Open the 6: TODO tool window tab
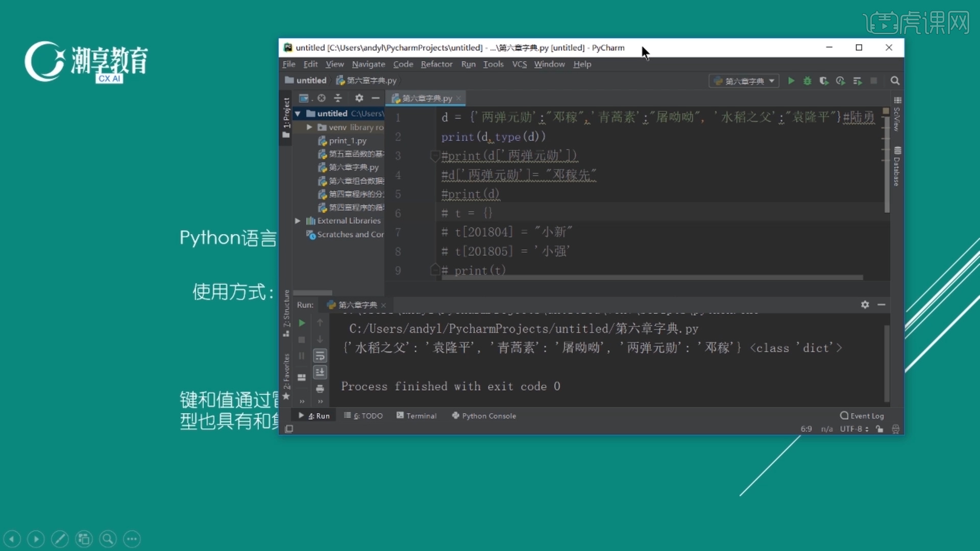Image resolution: width=980 pixels, height=551 pixels. point(363,416)
